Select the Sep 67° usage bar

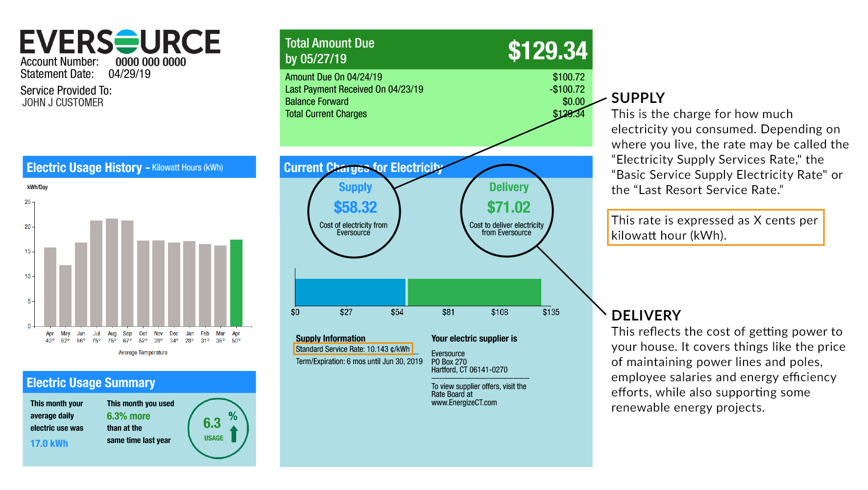pyautogui.click(x=127, y=273)
